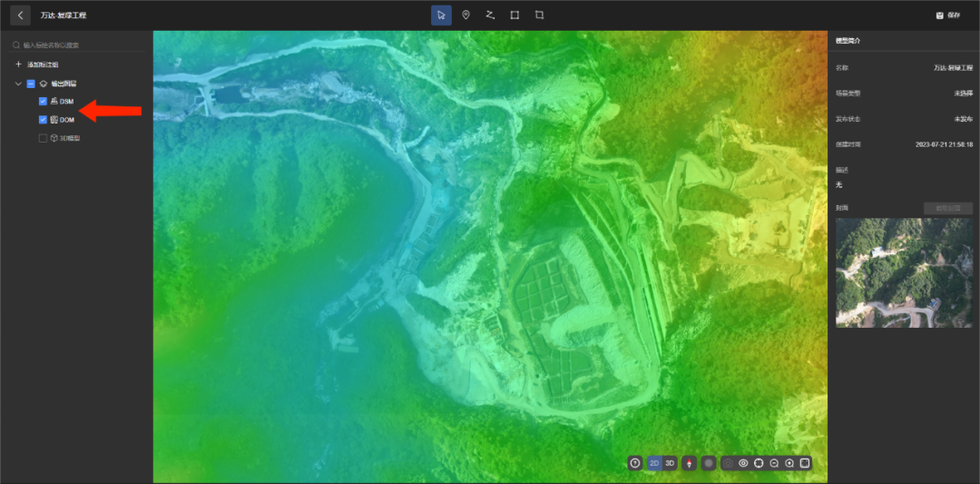
Task: Open the help question-mark button
Action: click(635, 463)
